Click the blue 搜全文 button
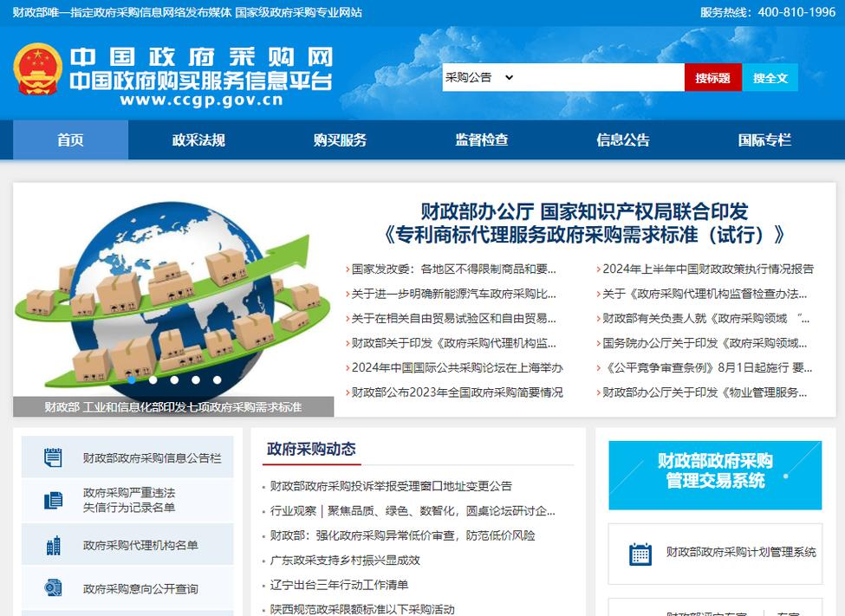 pos(770,78)
